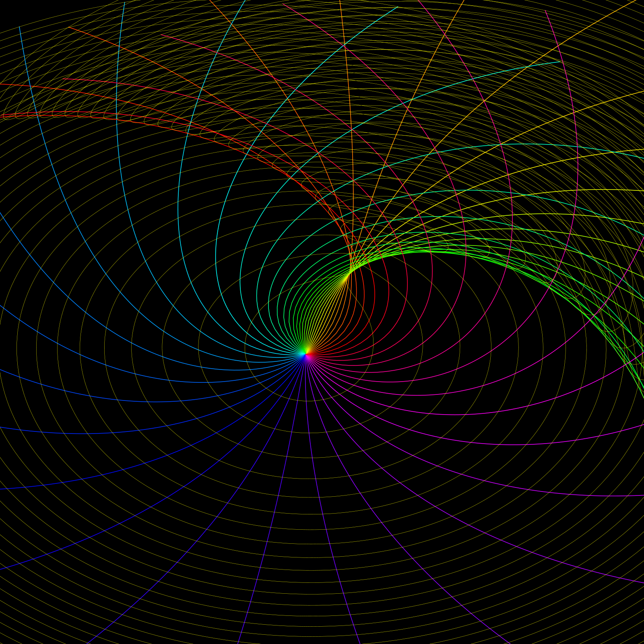The width and height of the screenshot is (644, 644).
Task: Click the yellow-green focal point above the center
Action: click(349, 276)
